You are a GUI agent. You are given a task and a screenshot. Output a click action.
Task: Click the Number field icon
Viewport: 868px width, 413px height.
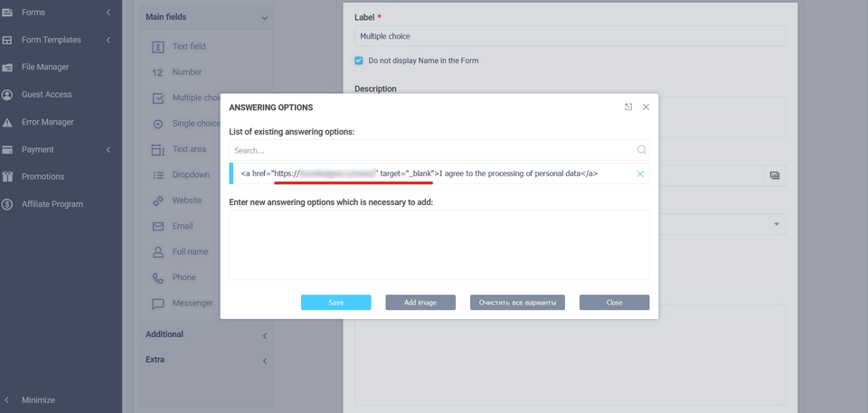tap(157, 72)
